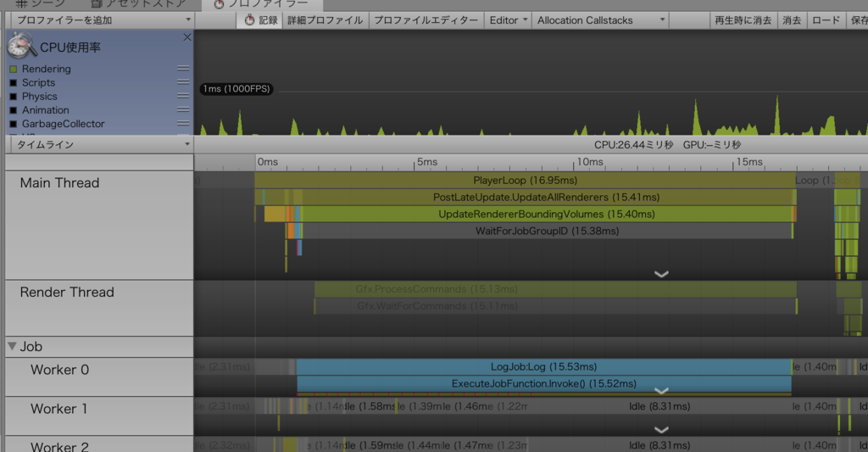
Task: Click the 1ms (1000FPS) chart label
Action: [236, 89]
